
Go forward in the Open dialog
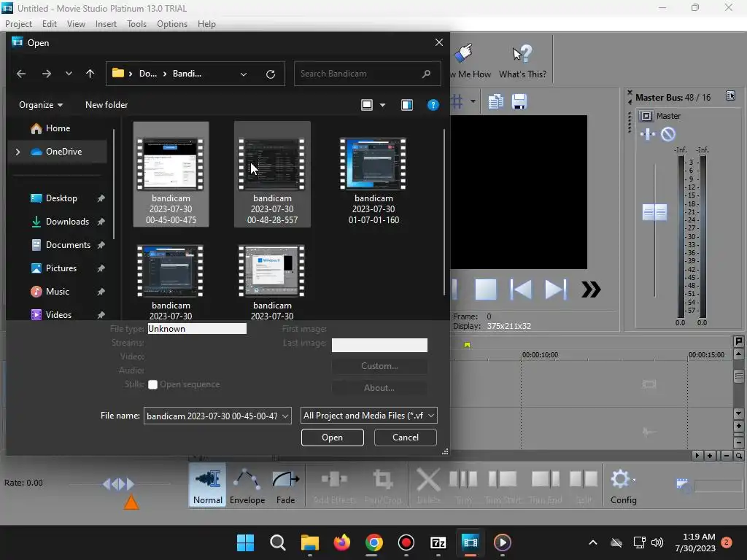[x=46, y=74]
